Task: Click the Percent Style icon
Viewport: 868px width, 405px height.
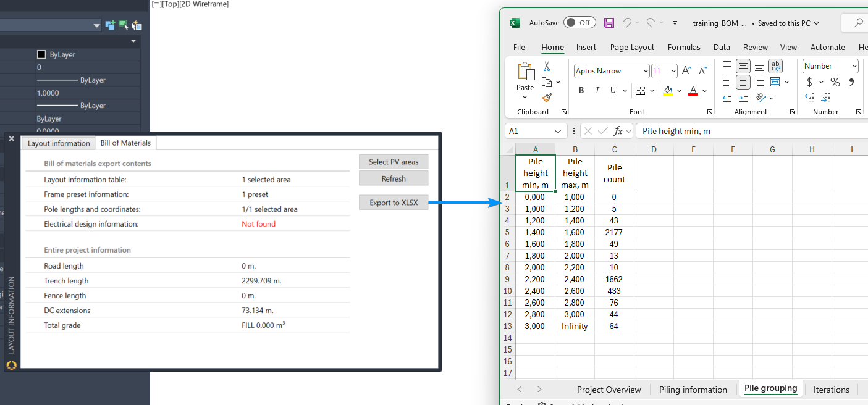Action: (x=835, y=81)
